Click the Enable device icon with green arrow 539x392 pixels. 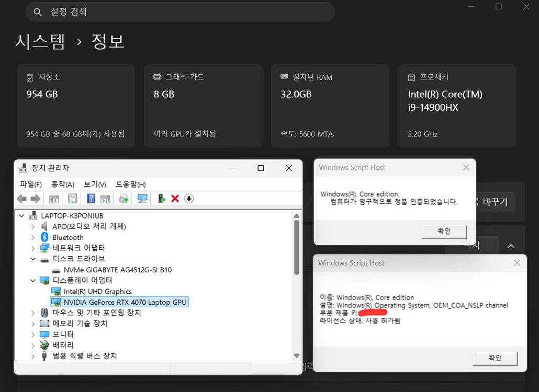pyautogui.click(x=162, y=199)
